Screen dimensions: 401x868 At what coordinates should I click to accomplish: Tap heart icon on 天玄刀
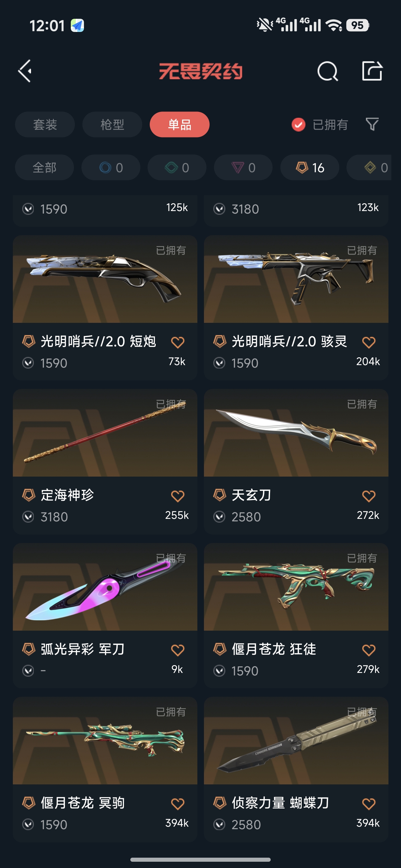click(x=369, y=496)
